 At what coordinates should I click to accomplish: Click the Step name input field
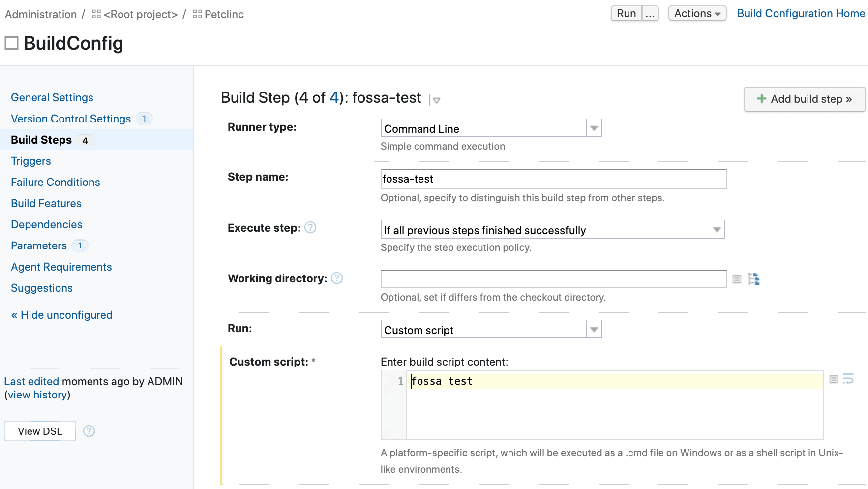coord(554,179)
